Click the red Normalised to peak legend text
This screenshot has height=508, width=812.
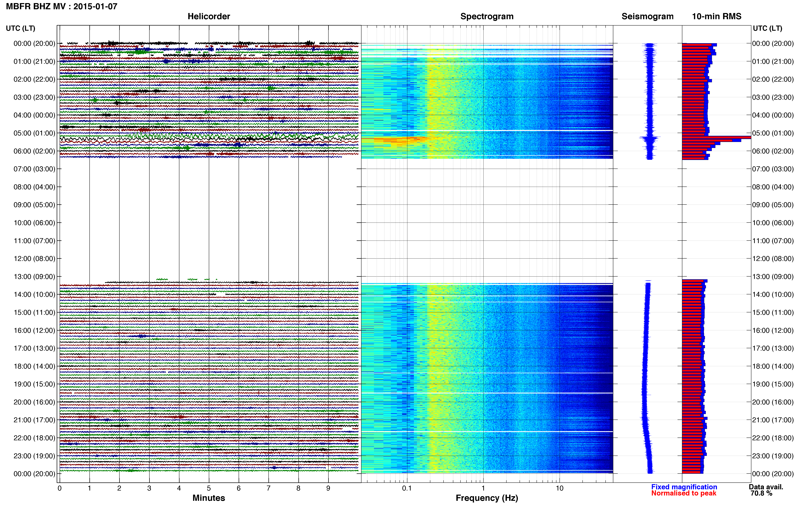(x=684, y=493)
